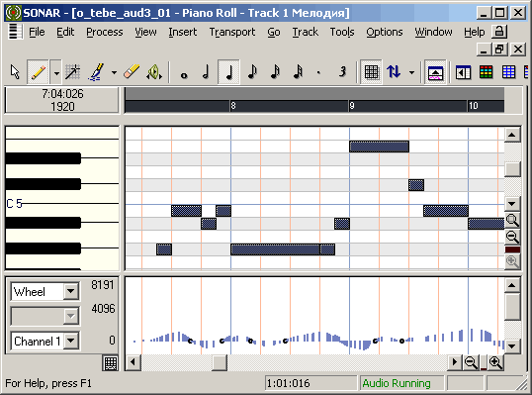Click the padlock icon in menu bar
The image size is (532, 395).
[499, 32]
